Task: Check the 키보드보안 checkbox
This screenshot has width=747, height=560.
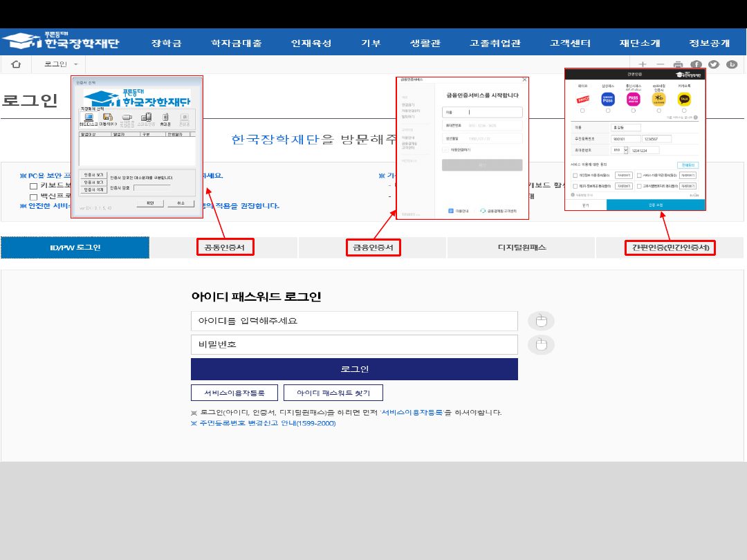Action: [x=33, y=186]
